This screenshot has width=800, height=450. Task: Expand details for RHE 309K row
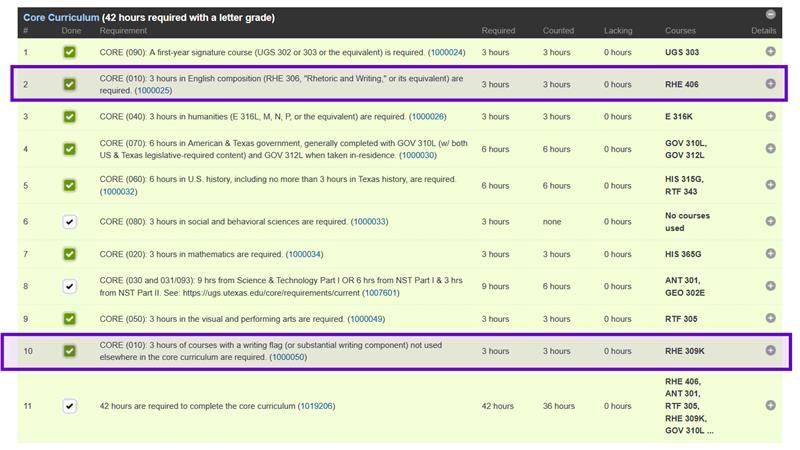pos(770,350)
